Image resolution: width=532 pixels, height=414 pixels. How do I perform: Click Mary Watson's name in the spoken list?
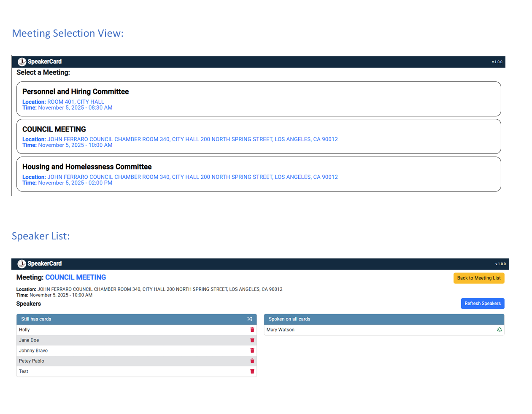click(280, 330)
